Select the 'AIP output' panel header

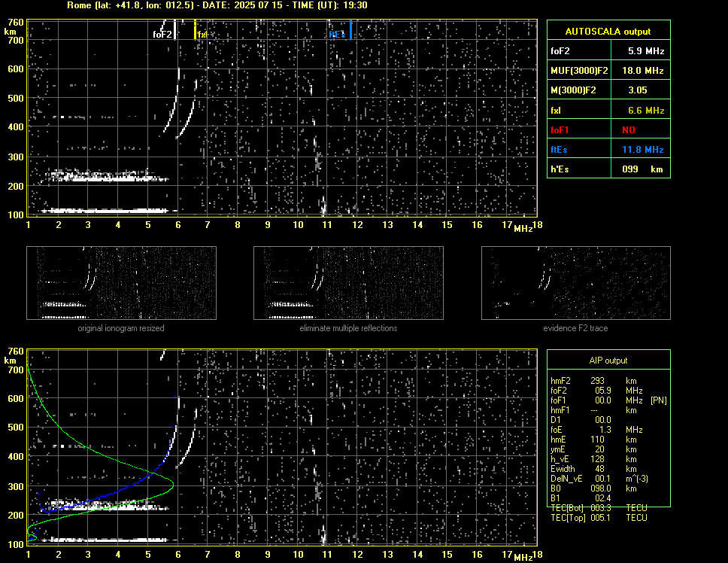[608, 361]
